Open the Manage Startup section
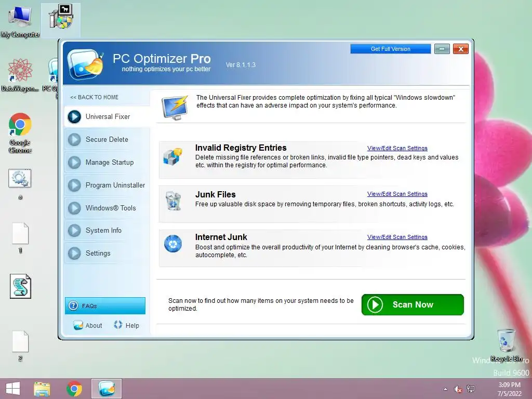This screenshot has width=532, height=399. [107, 162]
